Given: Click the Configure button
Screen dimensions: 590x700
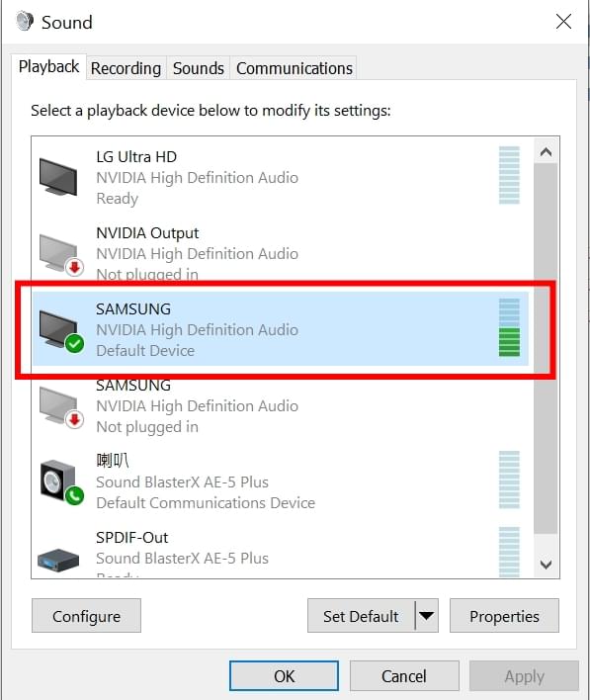Looking at the screenshot, I should coord(86,616).
